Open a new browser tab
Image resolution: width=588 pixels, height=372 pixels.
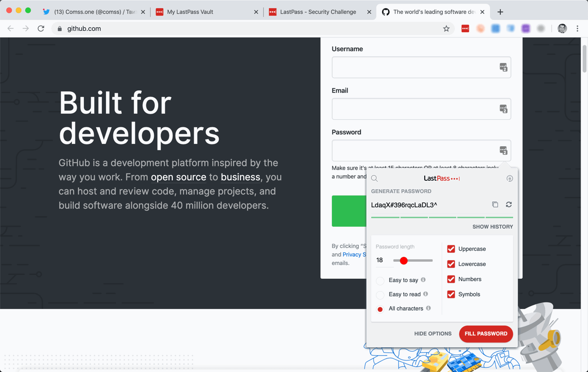(x=500, y=12)
